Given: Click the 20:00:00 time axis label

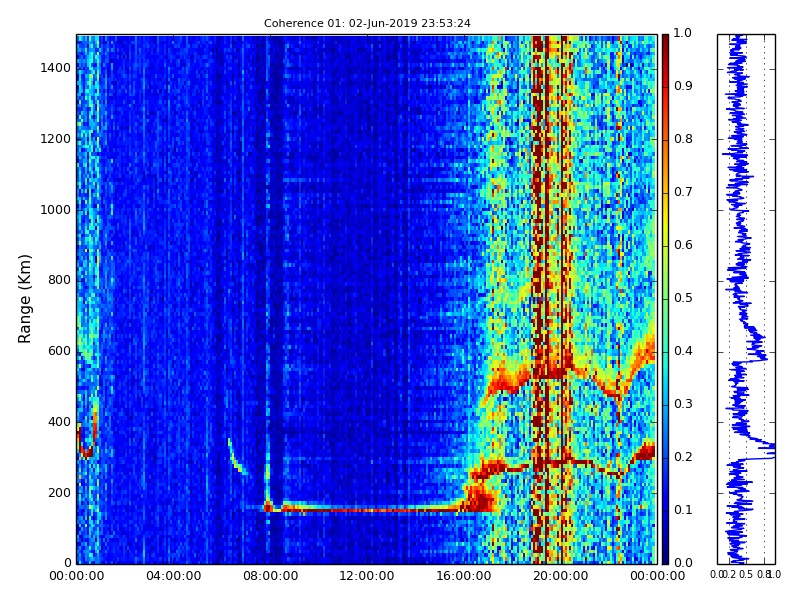Looking at the screenshot, I should tap(561, 576).
